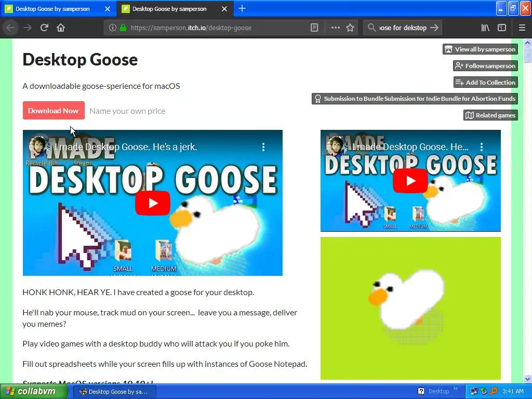Submit search with the arrow button
532x399 pixels.
click(434, 28)
